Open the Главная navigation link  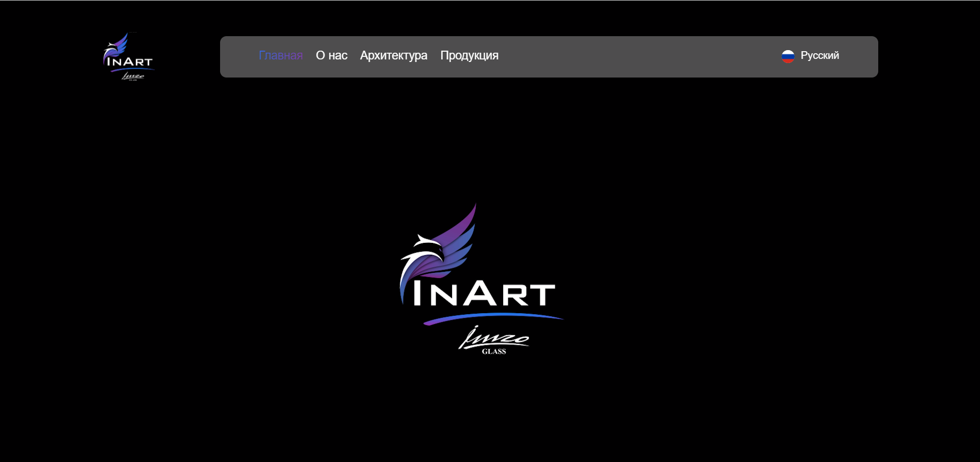point(281,55)
